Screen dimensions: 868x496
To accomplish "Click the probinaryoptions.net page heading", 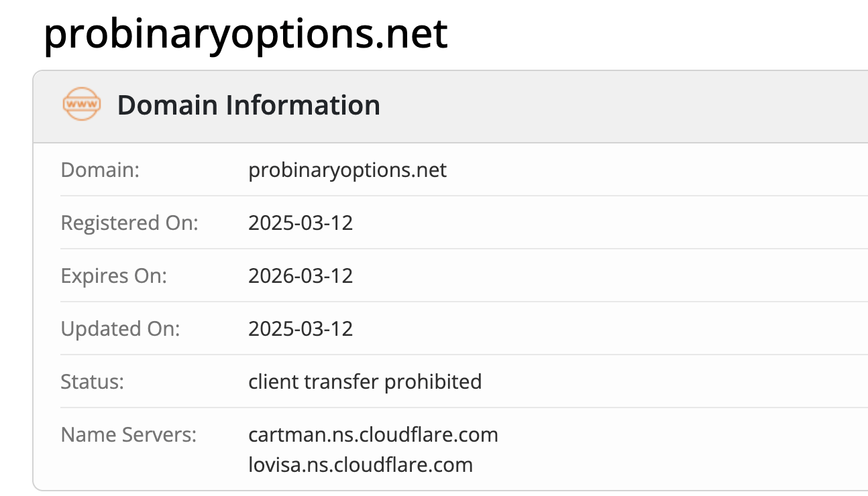I will (245, 34).
